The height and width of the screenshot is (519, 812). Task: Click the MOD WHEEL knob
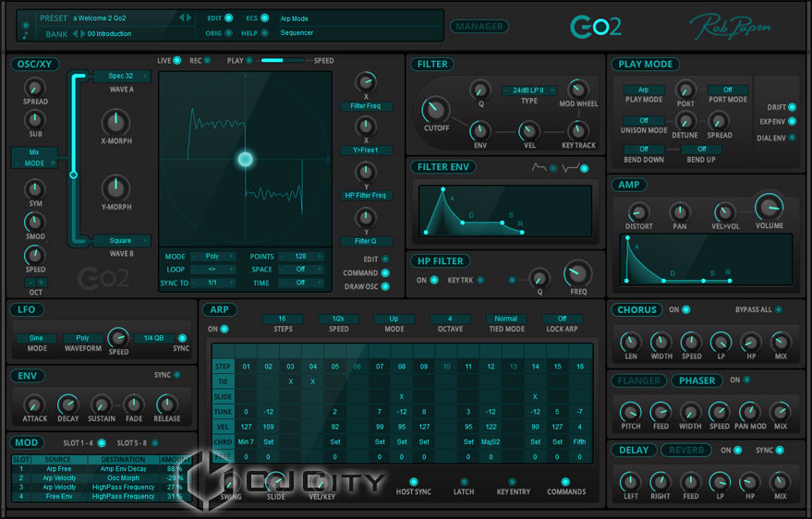(x=577, y=89)
